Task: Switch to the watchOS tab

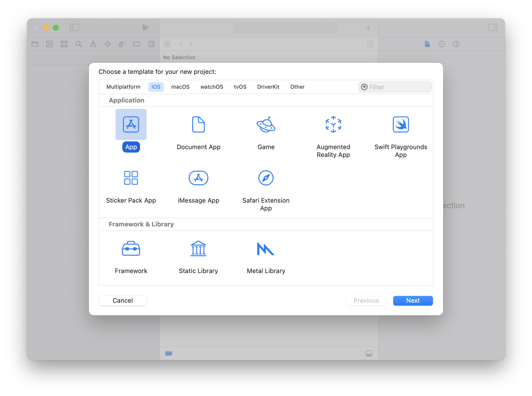Action: [212, 87]
